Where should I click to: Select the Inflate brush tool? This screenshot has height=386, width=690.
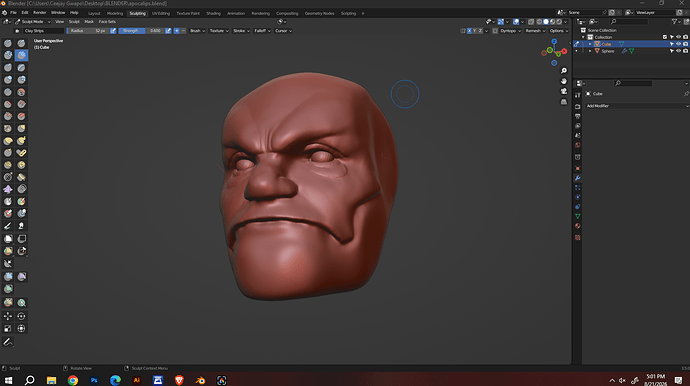[8, 80]
